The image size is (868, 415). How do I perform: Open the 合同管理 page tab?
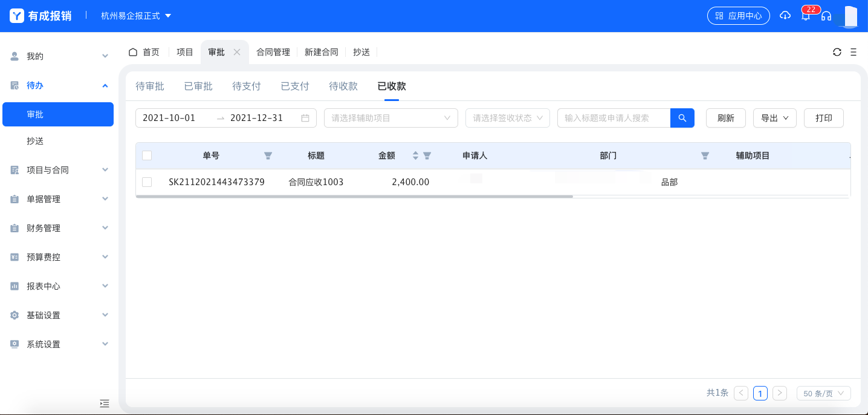pyautogui.click(x=273, y=52)
